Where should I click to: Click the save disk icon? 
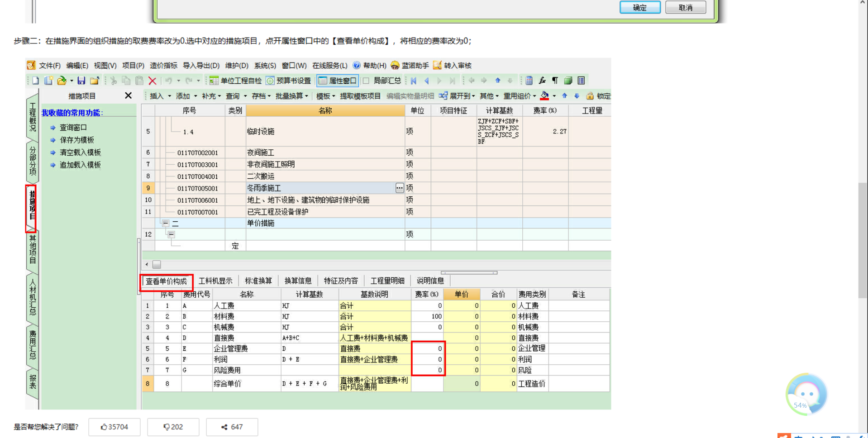coord(81,81)
